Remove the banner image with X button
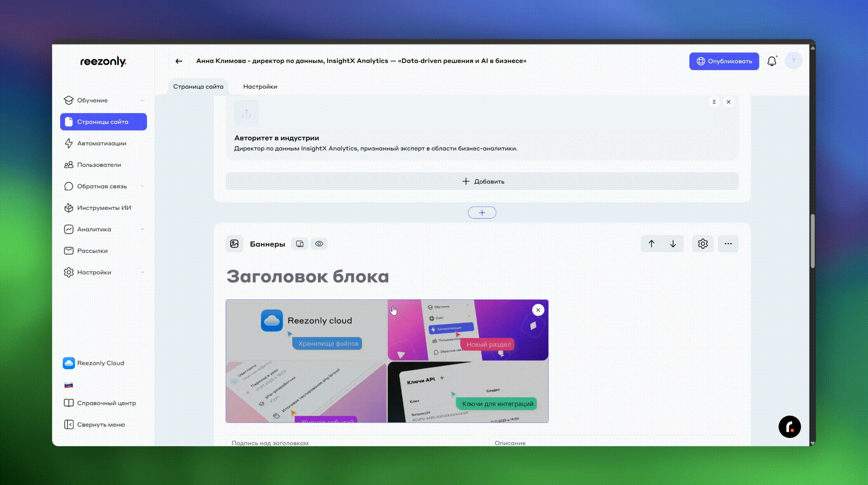Viewport: 868px width, 485px height. 538,310
